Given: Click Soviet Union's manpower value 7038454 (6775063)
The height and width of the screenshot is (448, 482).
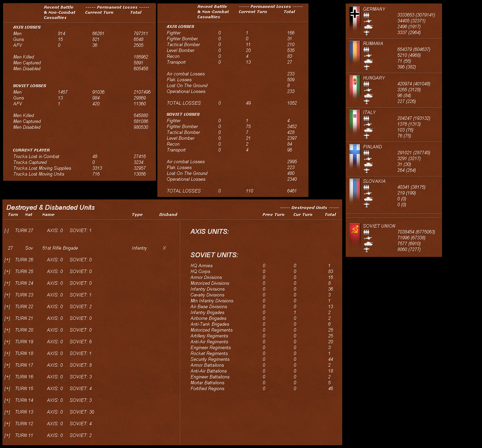Looking at the screenshot, I should 416,232.
